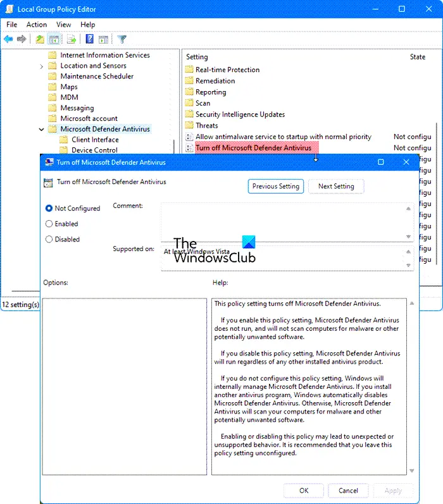Open the File menu
Image resolution: width=443 pixels, height=504 pixels.
coord(11,25)
